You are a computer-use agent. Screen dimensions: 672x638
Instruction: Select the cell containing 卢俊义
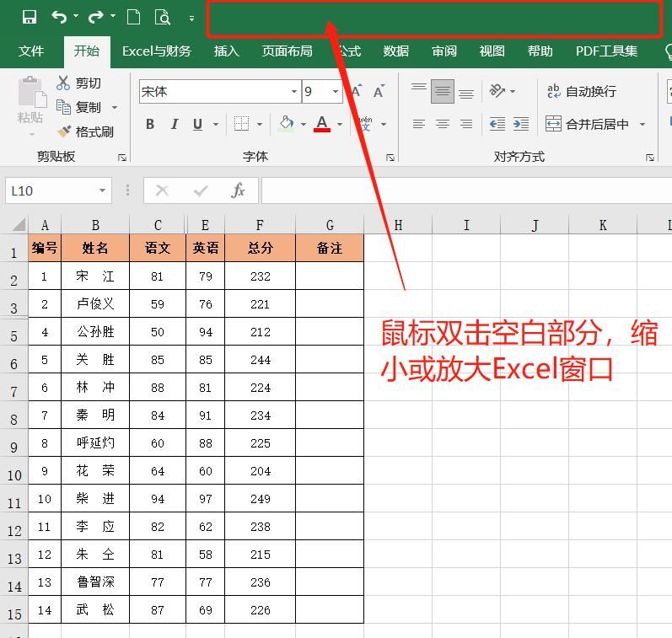click(95, 303)
